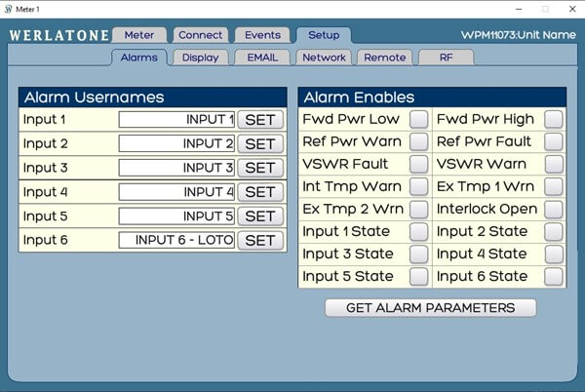The image size is (585, 392).
Task: Click the Input 2 username field
Action: [x=176, y=143]
